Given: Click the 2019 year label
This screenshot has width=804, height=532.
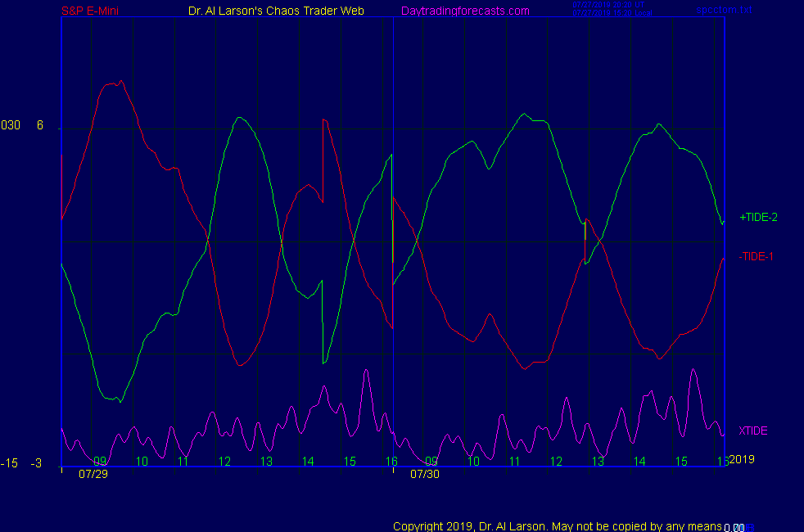Looking at the screenshot, I should [742, 459].
